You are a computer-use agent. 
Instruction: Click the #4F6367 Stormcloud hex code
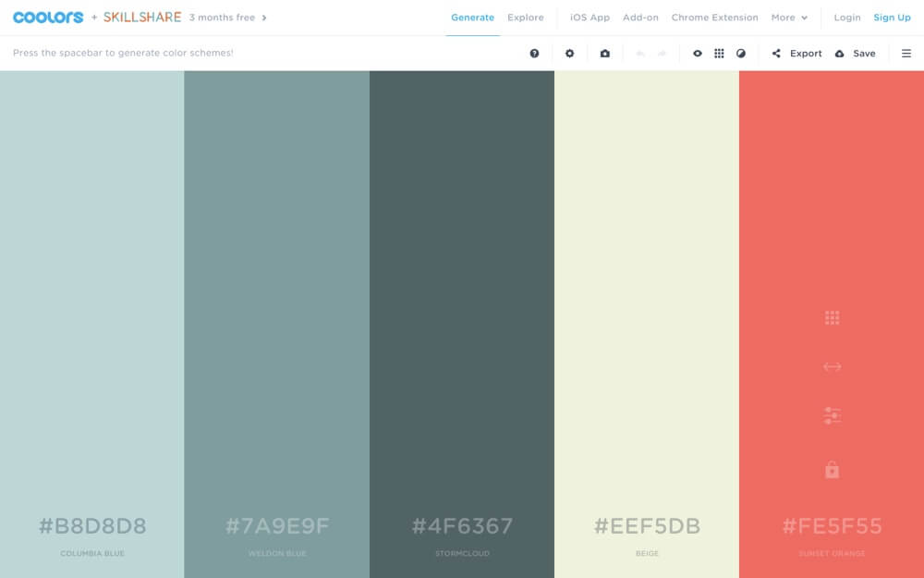[x=462, y=526]
